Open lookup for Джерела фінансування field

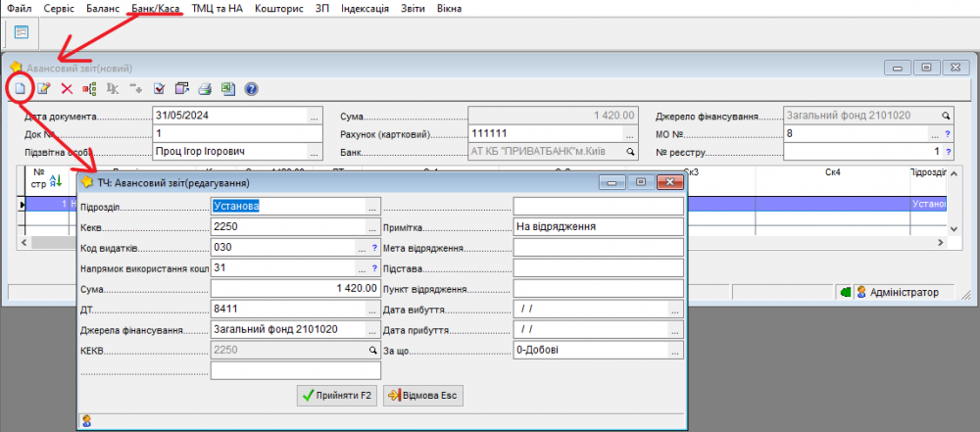pyautogui.click(x=372, y=329)
